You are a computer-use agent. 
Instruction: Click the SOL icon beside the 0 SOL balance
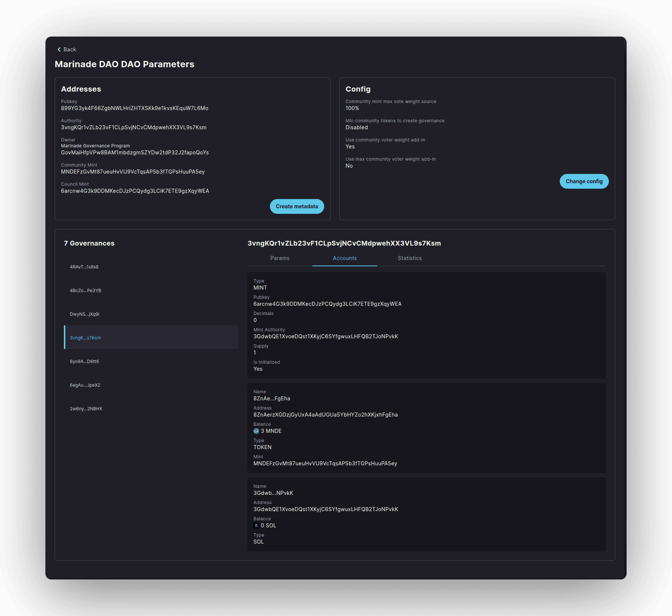256,526
